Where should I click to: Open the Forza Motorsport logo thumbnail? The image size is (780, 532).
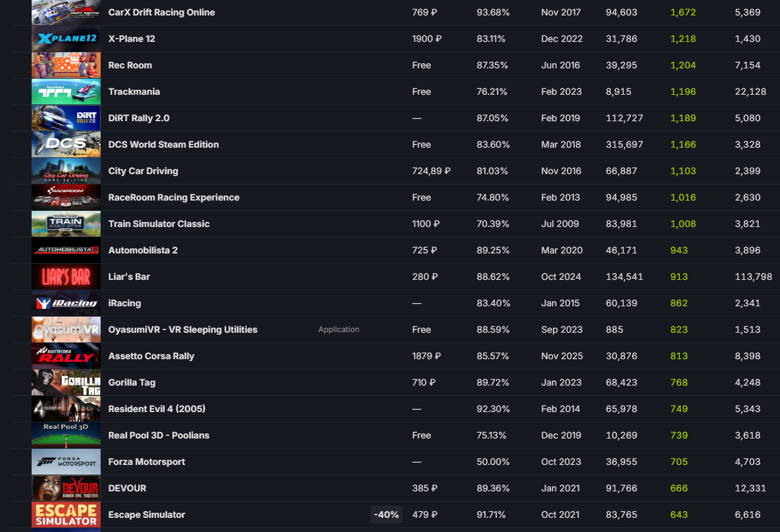click(x=66, y=462)
